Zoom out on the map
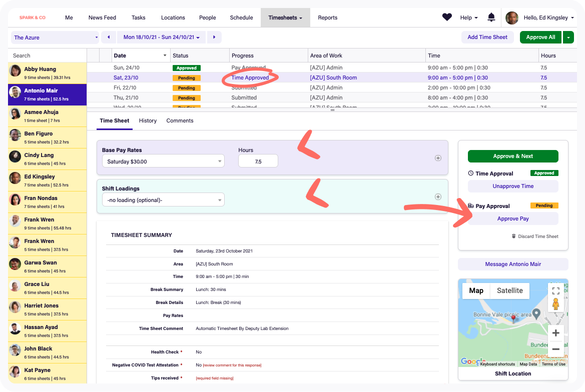 (x=555, y=349)
